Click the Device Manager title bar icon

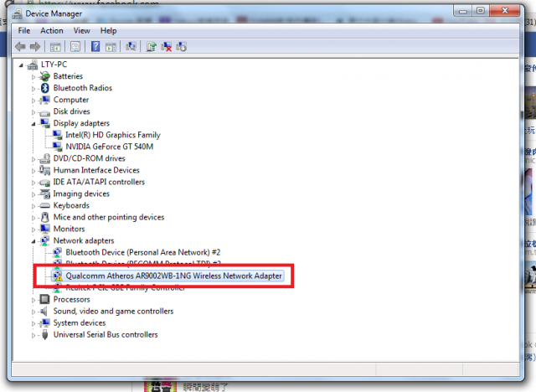point(17,13)
